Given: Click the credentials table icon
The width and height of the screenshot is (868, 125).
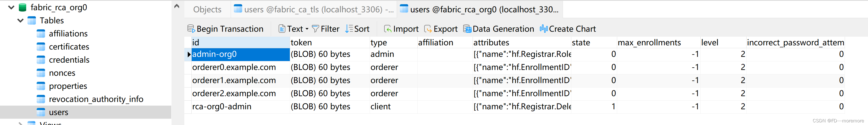Looking at the screenshot, I should 41,60.
